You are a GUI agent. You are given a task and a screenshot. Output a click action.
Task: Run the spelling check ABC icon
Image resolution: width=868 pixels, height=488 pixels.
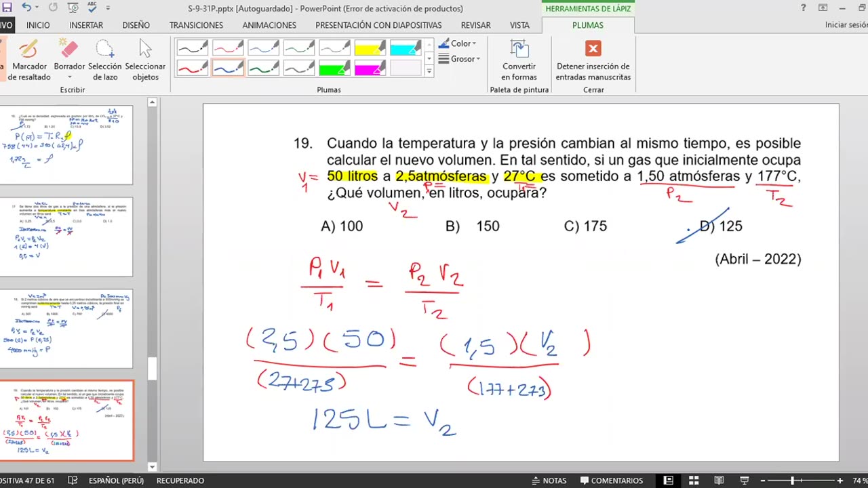[x=92, y=8]
